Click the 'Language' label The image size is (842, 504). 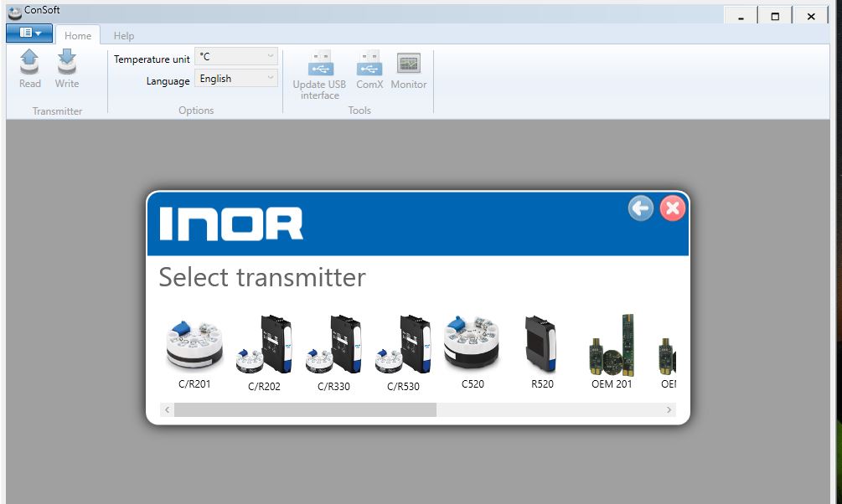168,81
